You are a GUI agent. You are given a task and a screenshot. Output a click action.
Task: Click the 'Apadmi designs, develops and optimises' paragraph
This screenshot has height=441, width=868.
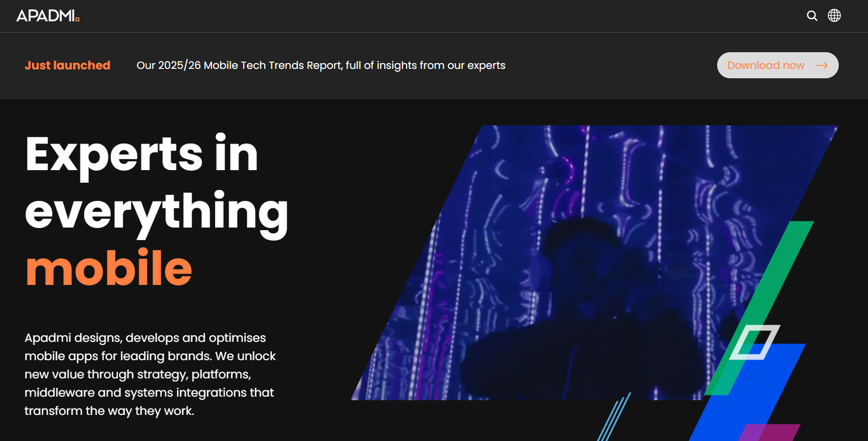pyautogui.click(x=150, y=374)
